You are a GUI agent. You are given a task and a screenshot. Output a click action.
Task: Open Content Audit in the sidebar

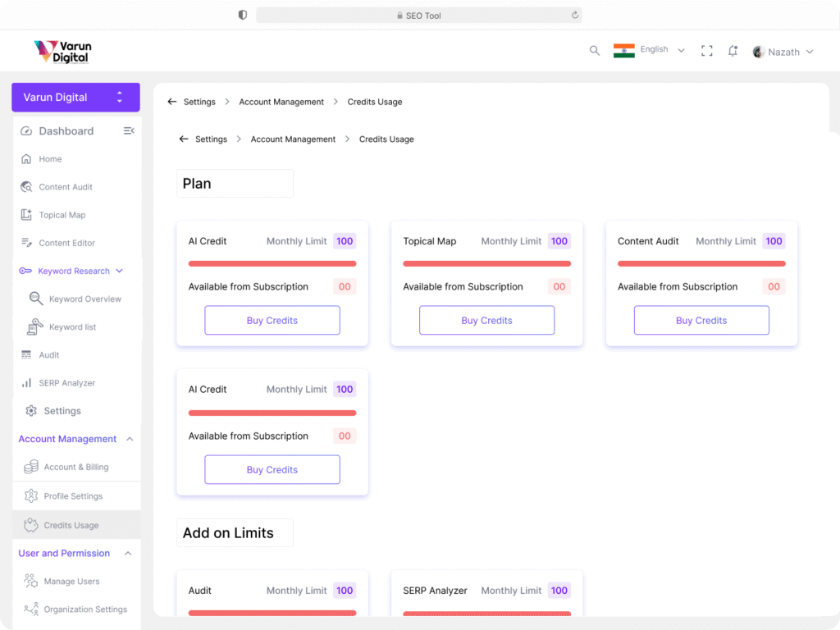(x=66, y=187)
